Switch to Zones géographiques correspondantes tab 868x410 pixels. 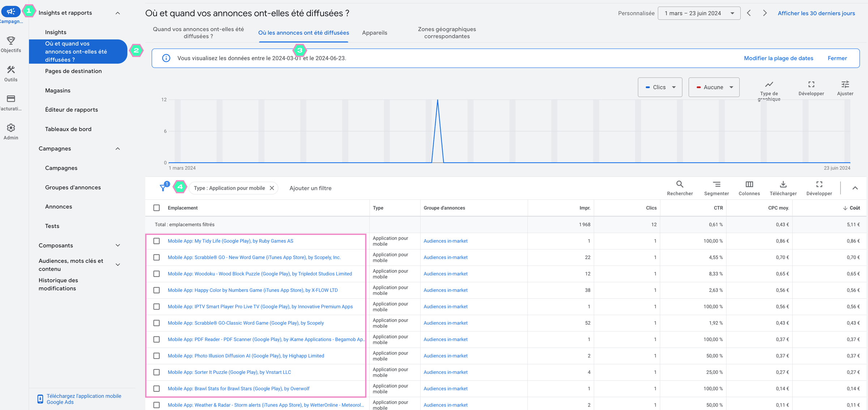[x=447, y=33]
